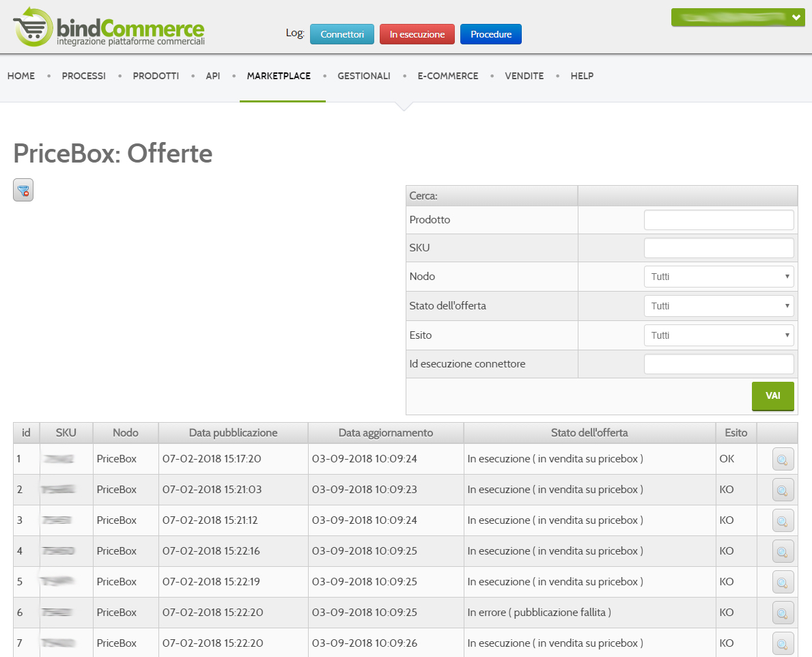Sort by the SKU column header
Screen dimensions: 812x657
point(66,433)
